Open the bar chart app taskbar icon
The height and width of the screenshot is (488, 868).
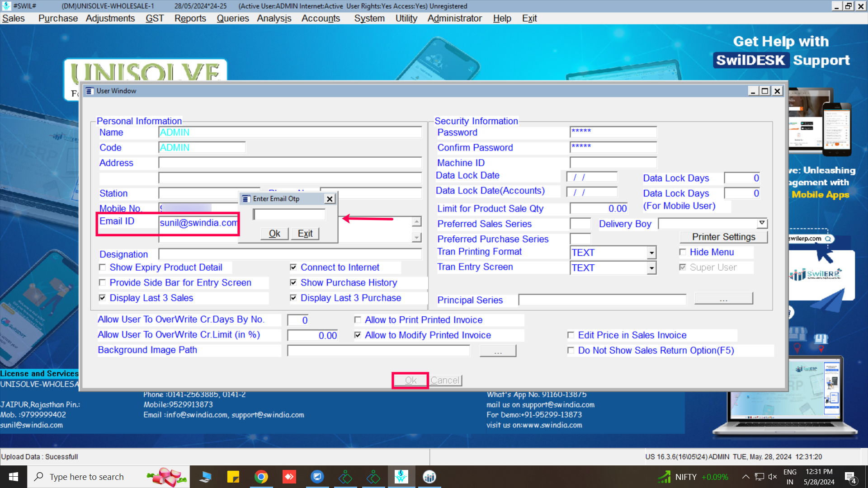tap(429, 477)
